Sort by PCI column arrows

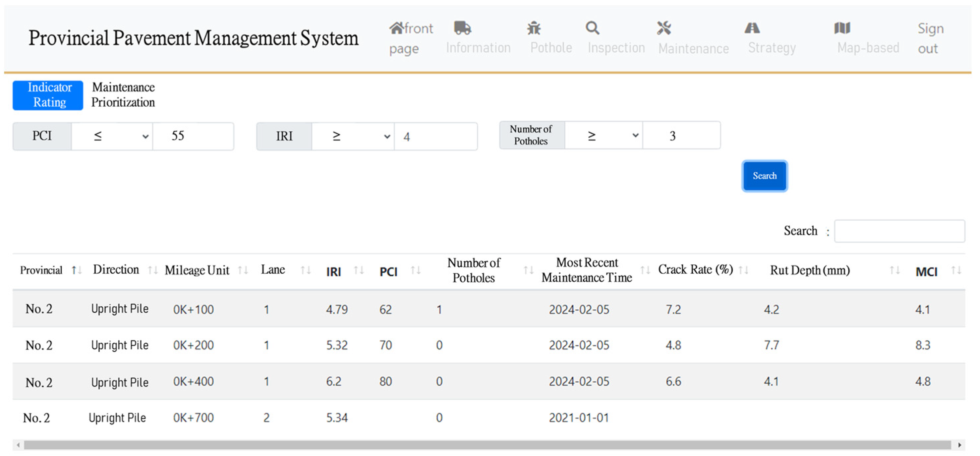416,270
